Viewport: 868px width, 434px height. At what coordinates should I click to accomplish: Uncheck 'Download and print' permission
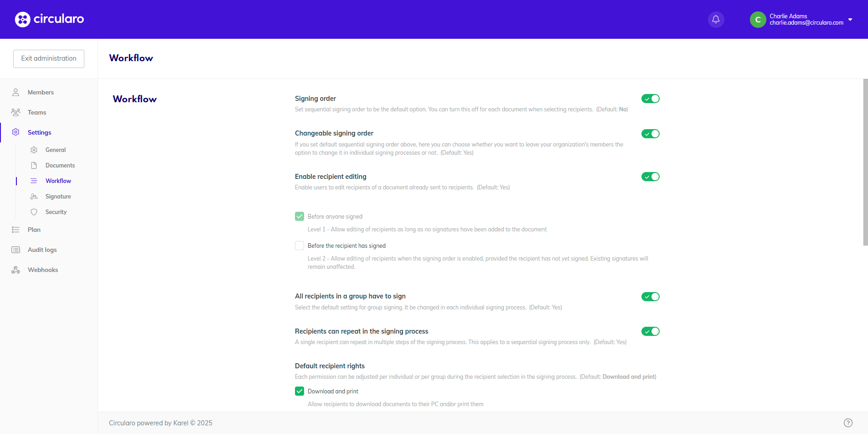coord(300,391)
